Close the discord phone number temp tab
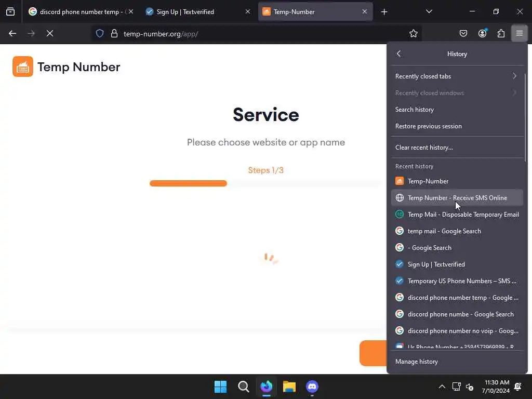This screenshot has height=399, width=532. (x=131, y=11)
